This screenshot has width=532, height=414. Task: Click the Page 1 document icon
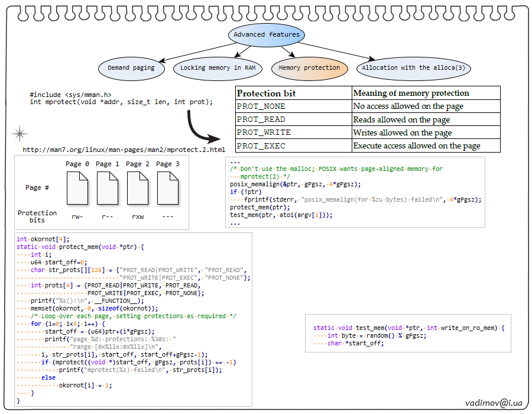pyautogui.click(x=108, y=188)
